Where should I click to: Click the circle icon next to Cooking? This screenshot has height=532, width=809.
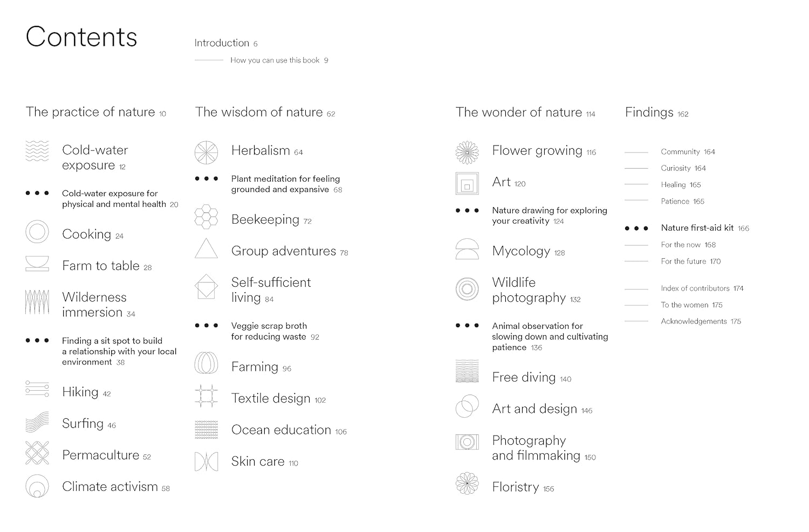pyautogui.click(x=37, y=232)
